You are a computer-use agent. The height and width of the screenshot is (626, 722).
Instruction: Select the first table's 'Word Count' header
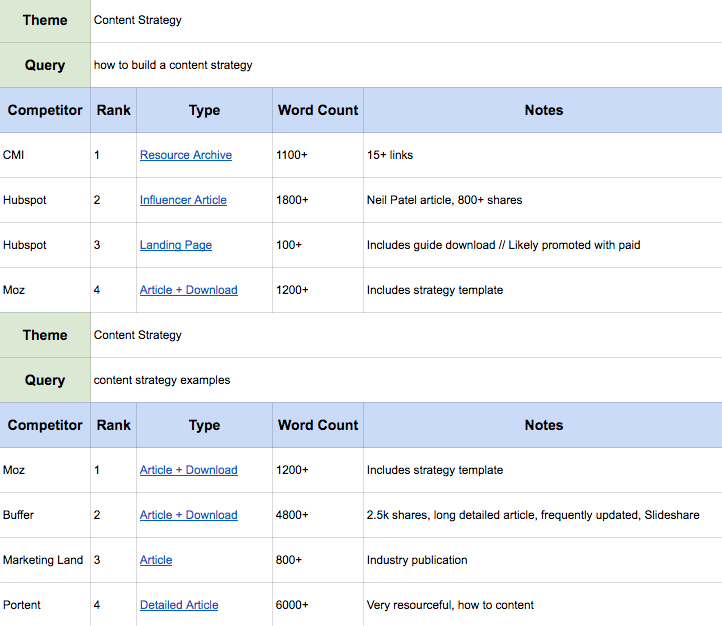tap(318, 110)
